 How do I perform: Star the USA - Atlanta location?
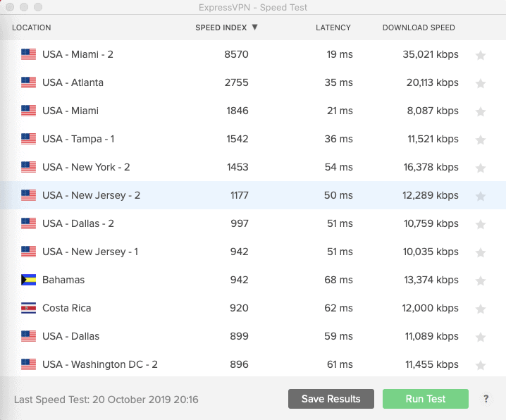point(481,84)
